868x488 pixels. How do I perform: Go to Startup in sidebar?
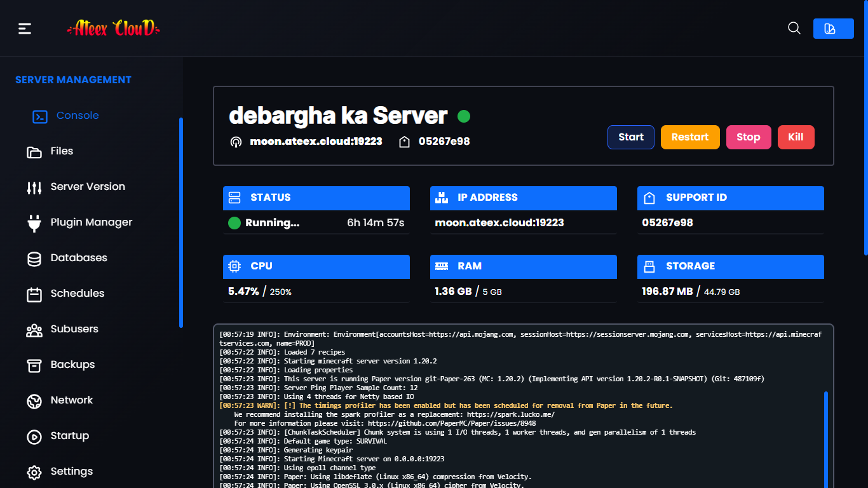(x=69, y=436)
